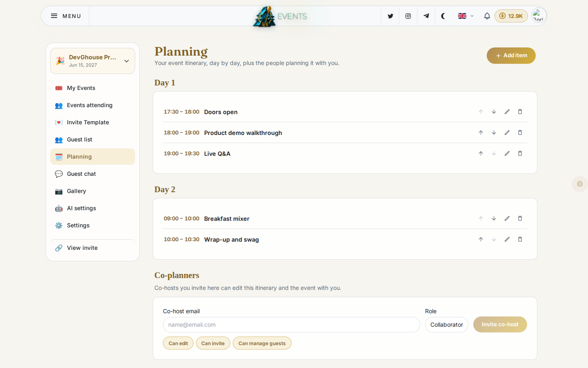This screenshot has width=588, height=368.
Task: Toggle dark mode moon icon
Action: (x=443, y=16)
